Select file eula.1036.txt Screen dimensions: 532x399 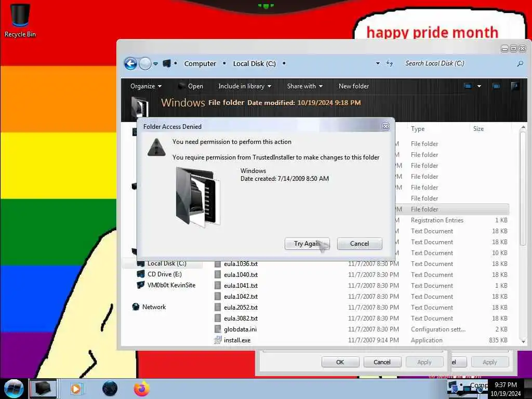(241, 264)
